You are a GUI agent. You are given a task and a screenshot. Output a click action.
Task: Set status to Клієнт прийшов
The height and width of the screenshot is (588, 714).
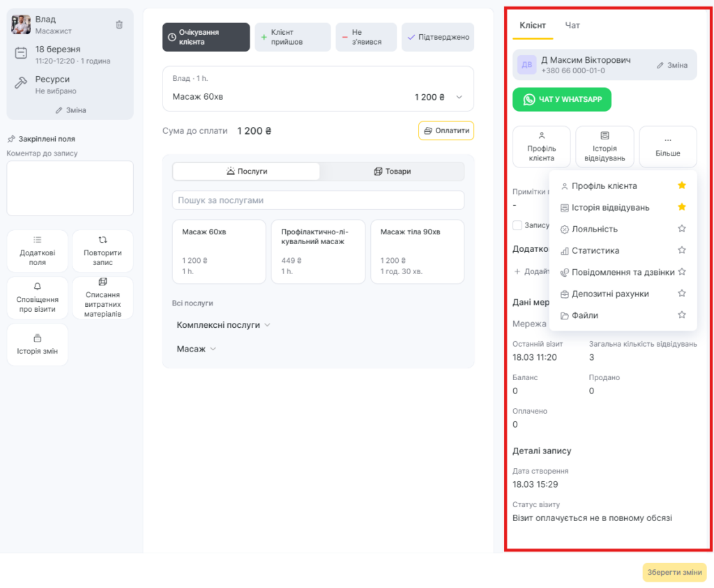point(292,37)
